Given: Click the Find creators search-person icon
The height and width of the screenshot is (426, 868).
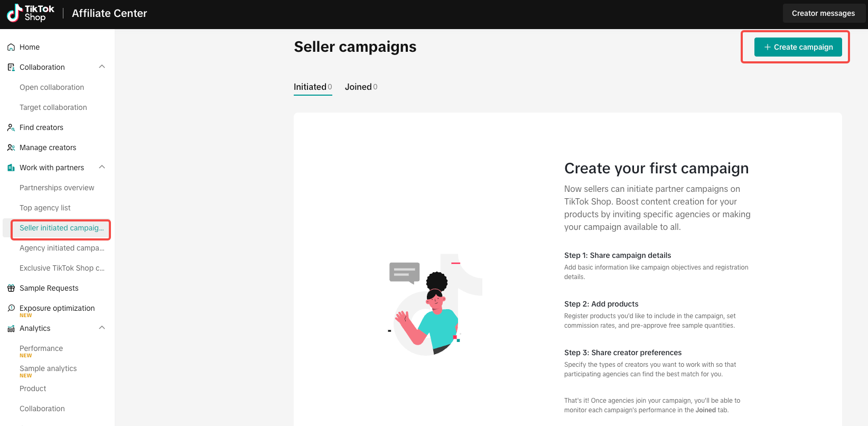Looking at the screenshot, I should (x=11, y=127).
